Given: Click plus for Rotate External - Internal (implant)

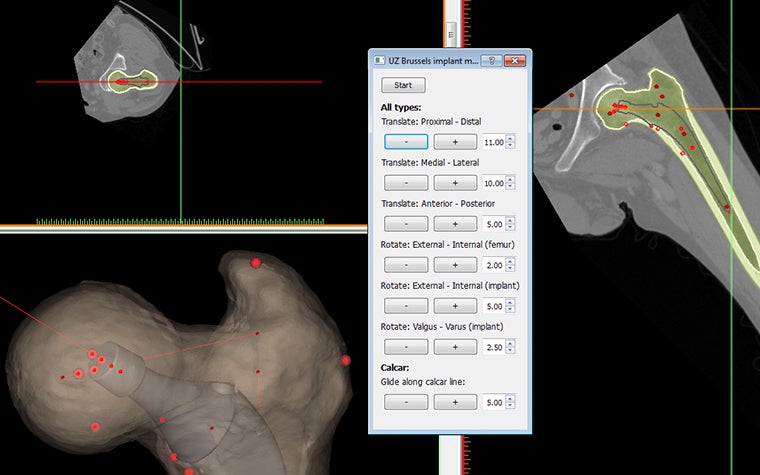Looking at the screenshot, I should tap(455, 306).
